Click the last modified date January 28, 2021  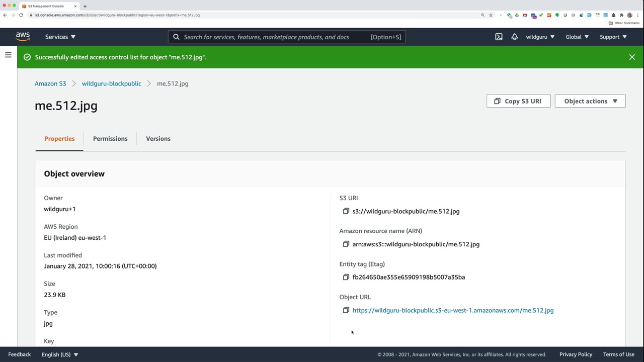coord(100,266)
